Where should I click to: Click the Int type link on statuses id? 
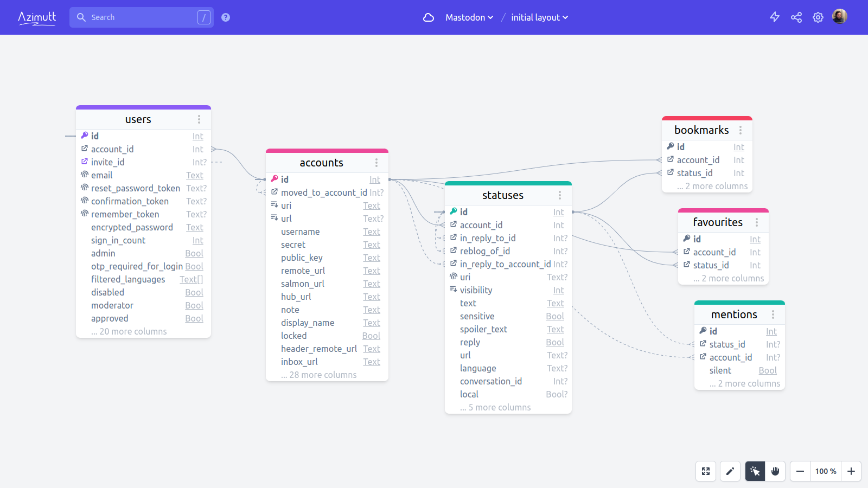tap(558, 212)
